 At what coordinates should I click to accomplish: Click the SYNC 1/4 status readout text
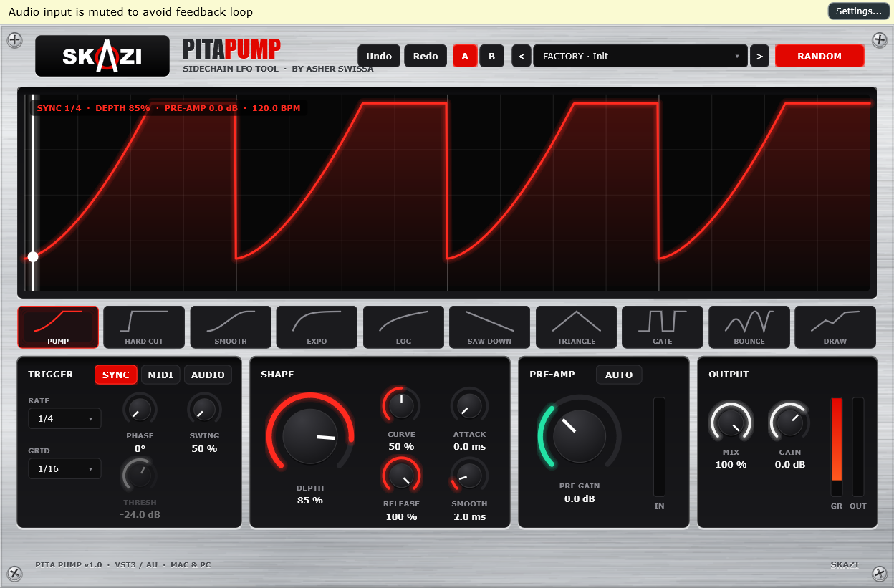59,108
